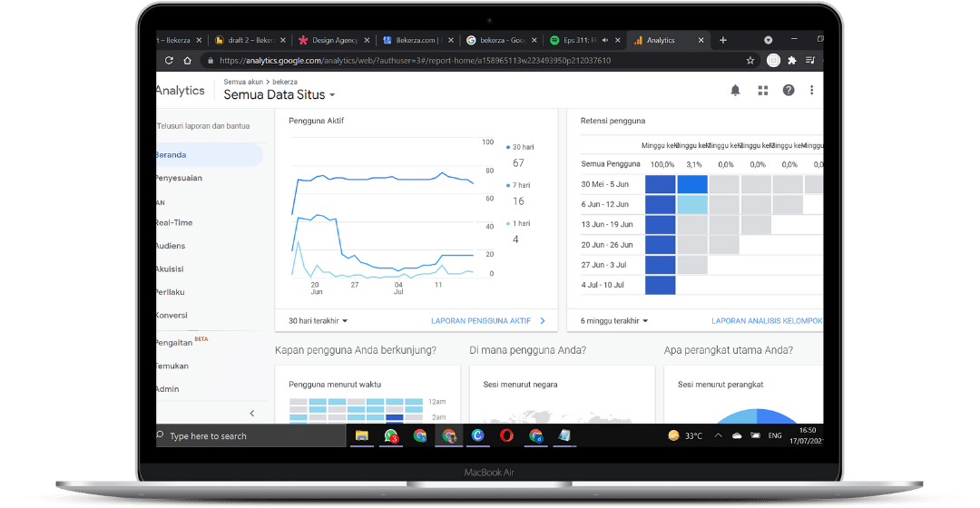This screenshot has height=508, width=980.
Task: Open the Opera browser taskbar icon
Action: 506,435
